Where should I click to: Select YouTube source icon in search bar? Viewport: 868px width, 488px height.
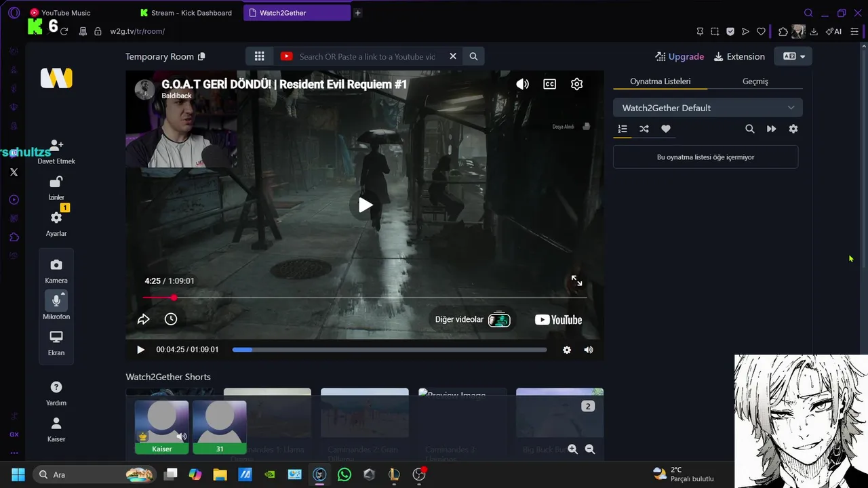(x=286, y=56)
